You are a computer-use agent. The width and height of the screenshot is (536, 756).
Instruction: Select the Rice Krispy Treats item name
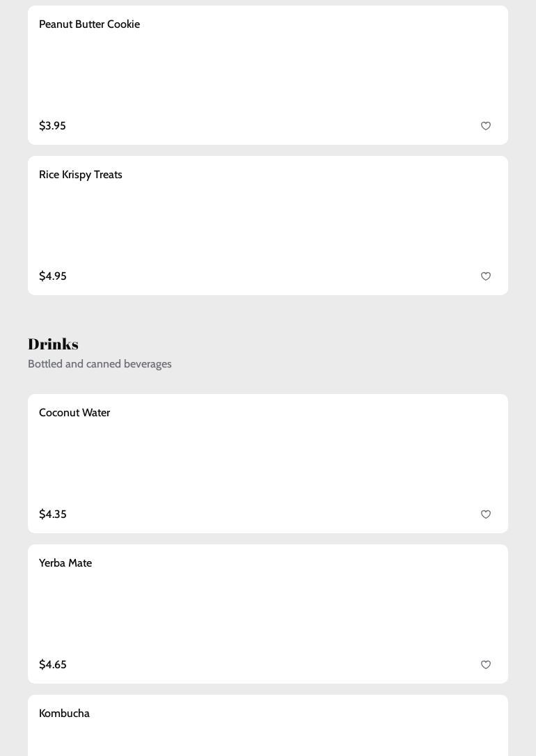pyautogui.click(x=81, y=175)
